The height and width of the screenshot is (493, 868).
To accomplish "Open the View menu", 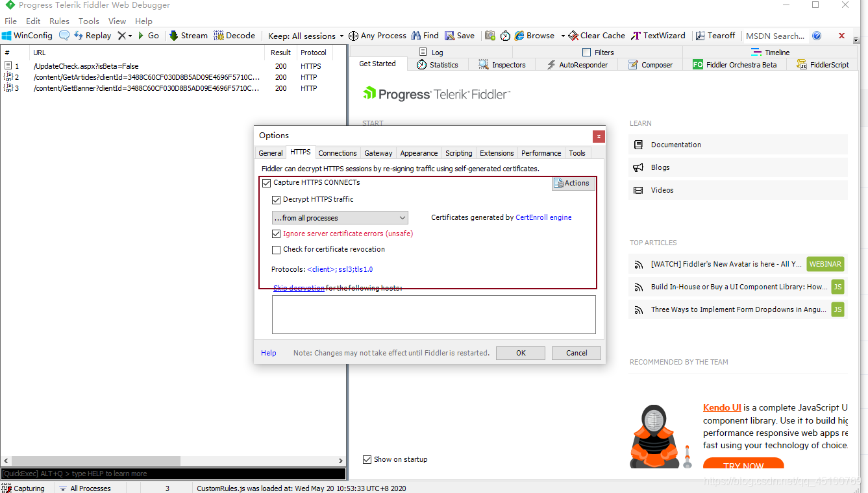I will pos(117,21).
